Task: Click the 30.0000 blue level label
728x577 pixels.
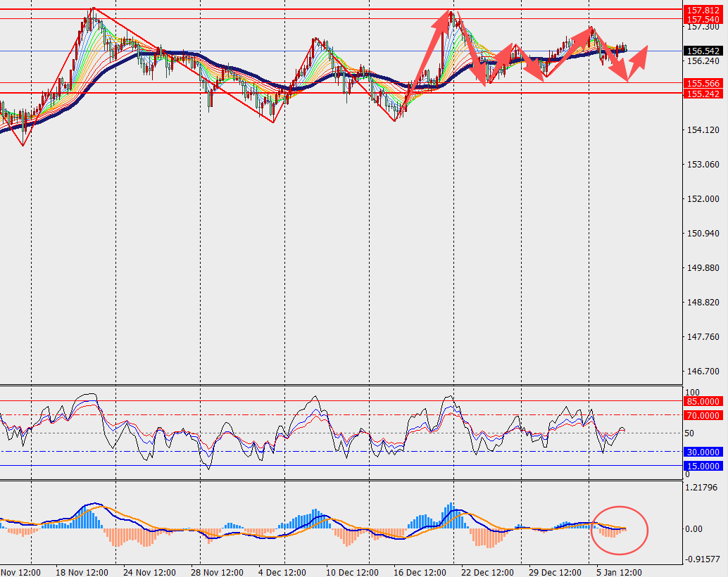Action: pyautogui.click(x=703, y=452)
